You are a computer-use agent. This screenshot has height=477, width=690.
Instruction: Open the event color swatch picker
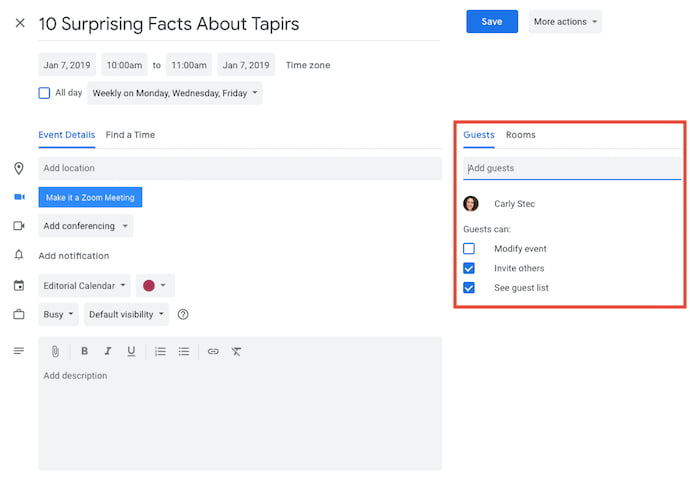click(155, 286)
